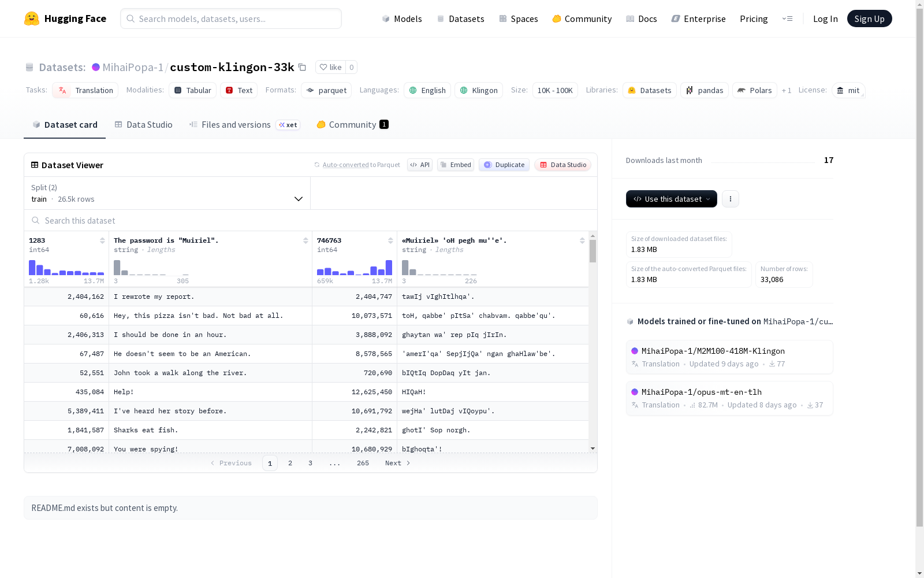
Task: Click the Datasets: breadcrumb label
Action: point(62,67)
